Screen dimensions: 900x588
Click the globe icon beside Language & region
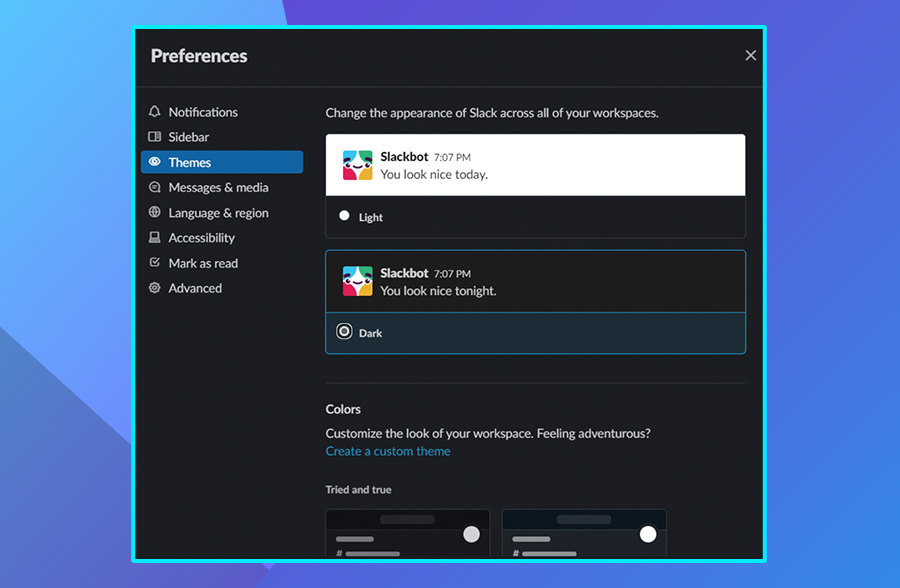(154, 212)
